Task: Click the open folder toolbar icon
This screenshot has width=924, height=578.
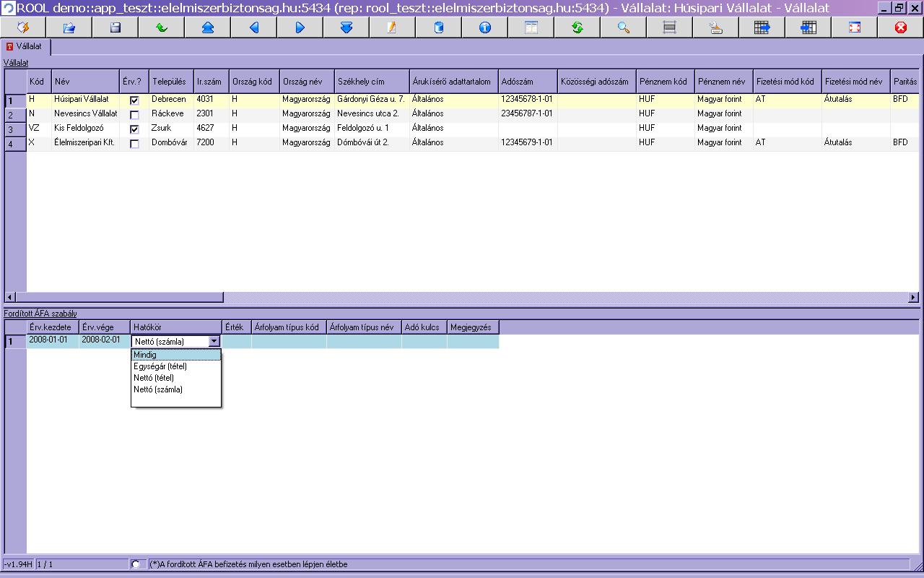Action: (69, 27)
